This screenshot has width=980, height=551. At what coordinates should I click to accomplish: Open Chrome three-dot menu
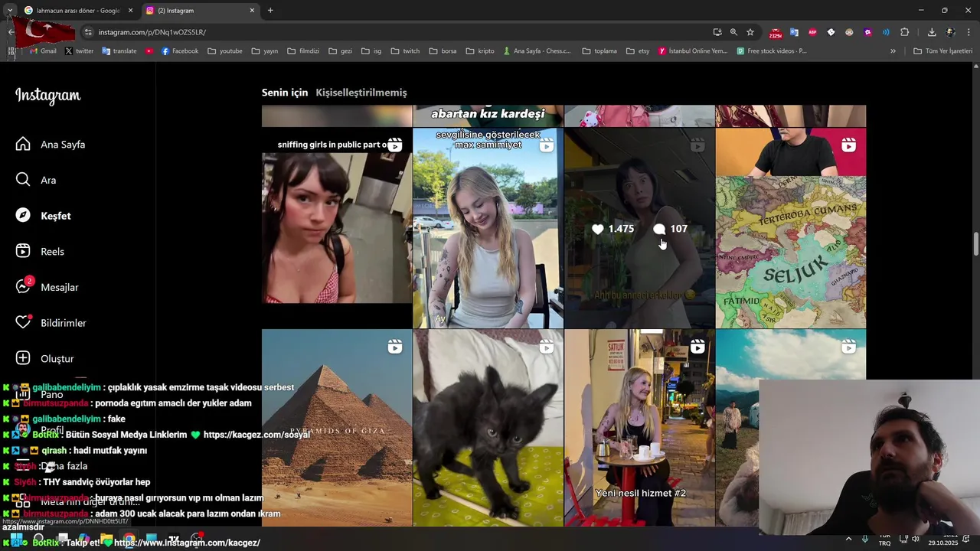[x=968, y=32]
